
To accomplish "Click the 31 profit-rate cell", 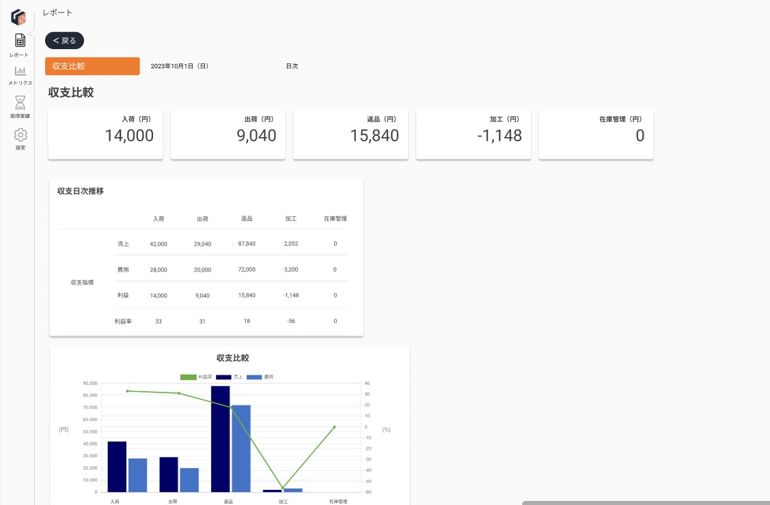I will pyautogui.click(x=202, y=321).
